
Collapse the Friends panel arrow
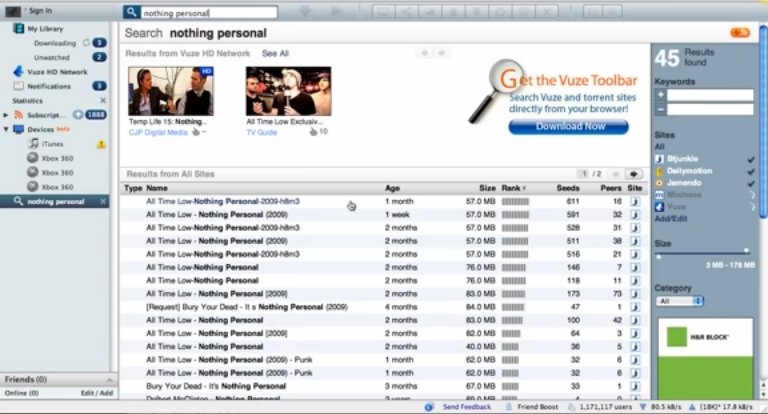click(x=109, y=380)
